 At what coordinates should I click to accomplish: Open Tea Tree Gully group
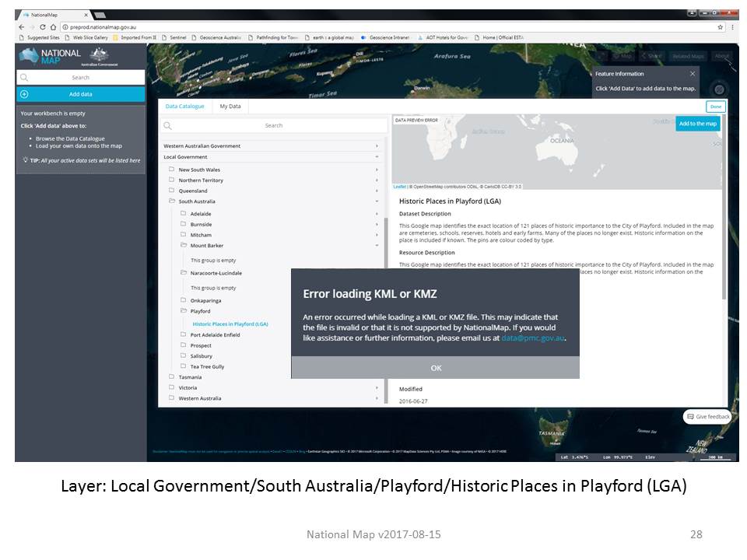point(207,366)
